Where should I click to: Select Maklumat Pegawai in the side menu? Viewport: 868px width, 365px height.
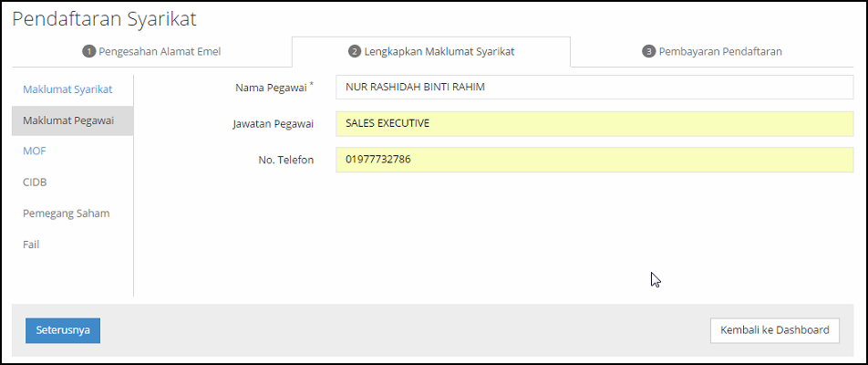67,120
